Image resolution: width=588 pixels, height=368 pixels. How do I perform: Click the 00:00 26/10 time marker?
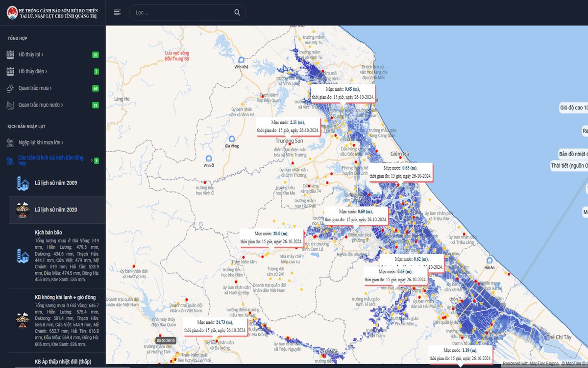coord(166,341)
